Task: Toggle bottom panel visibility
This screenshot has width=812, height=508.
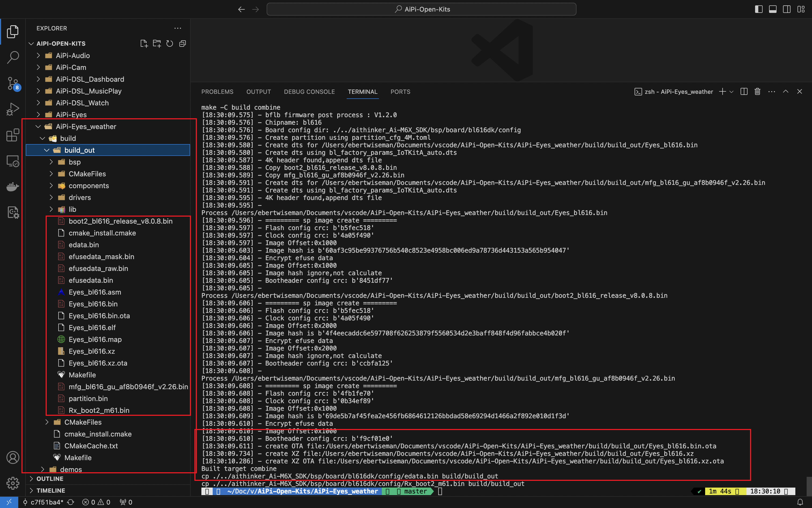Action: tap(773, 9)
